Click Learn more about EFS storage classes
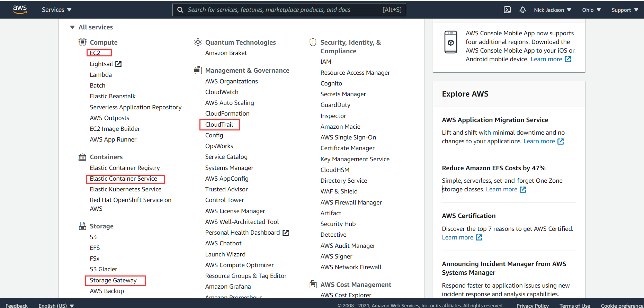Screen dimensions: 644x308 click(502, 189)
